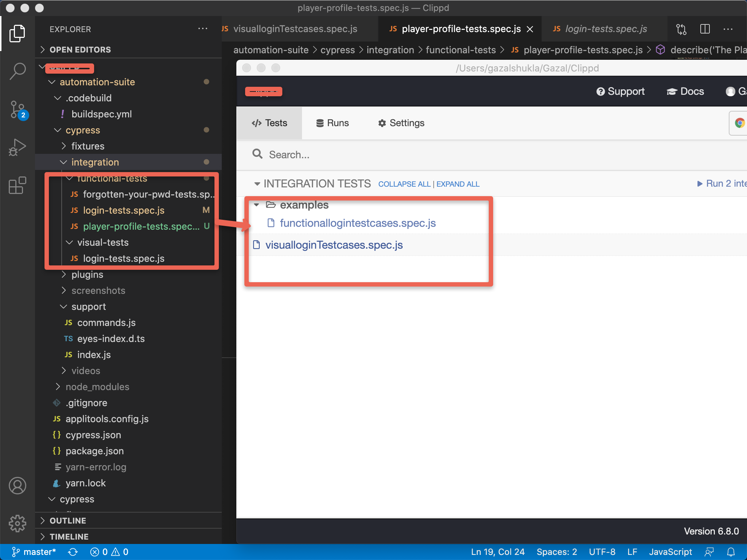Open package.json file

94,451
